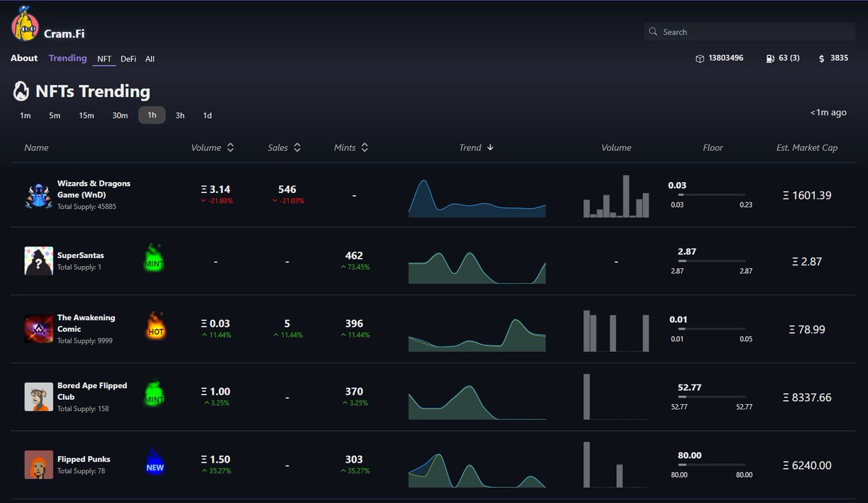Sort by Volume using its sort arrows

coord(230,147)
